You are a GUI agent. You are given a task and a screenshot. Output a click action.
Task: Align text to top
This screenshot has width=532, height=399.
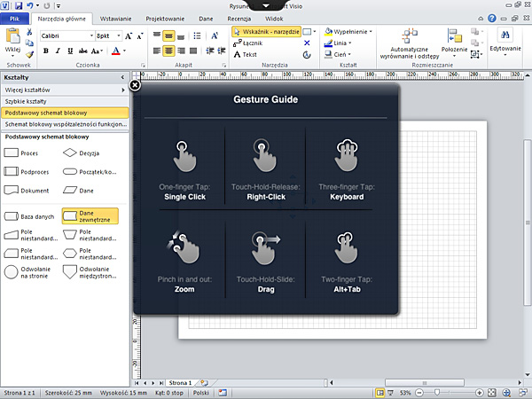click(157, 35)
